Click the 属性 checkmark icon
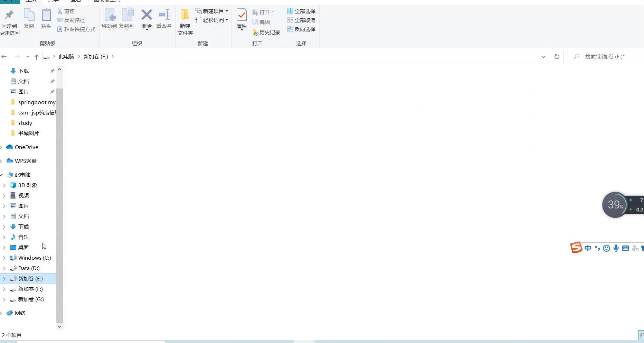This screenshot has width=644, height=343. (x=241, y=15)
